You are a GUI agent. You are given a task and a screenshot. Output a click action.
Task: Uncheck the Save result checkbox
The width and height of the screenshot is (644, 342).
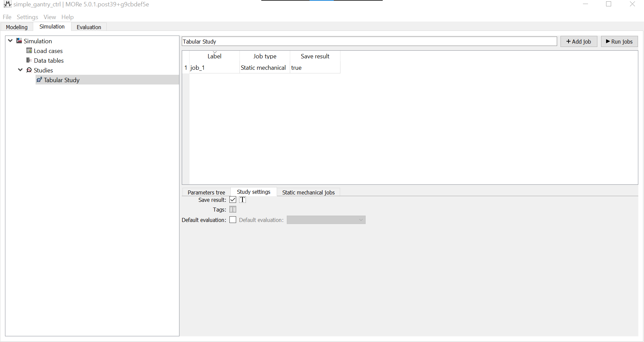click(x=232, y=199)
